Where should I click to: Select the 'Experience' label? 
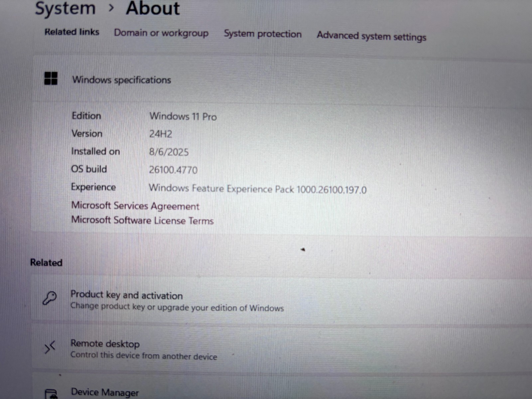pos(93,187)
